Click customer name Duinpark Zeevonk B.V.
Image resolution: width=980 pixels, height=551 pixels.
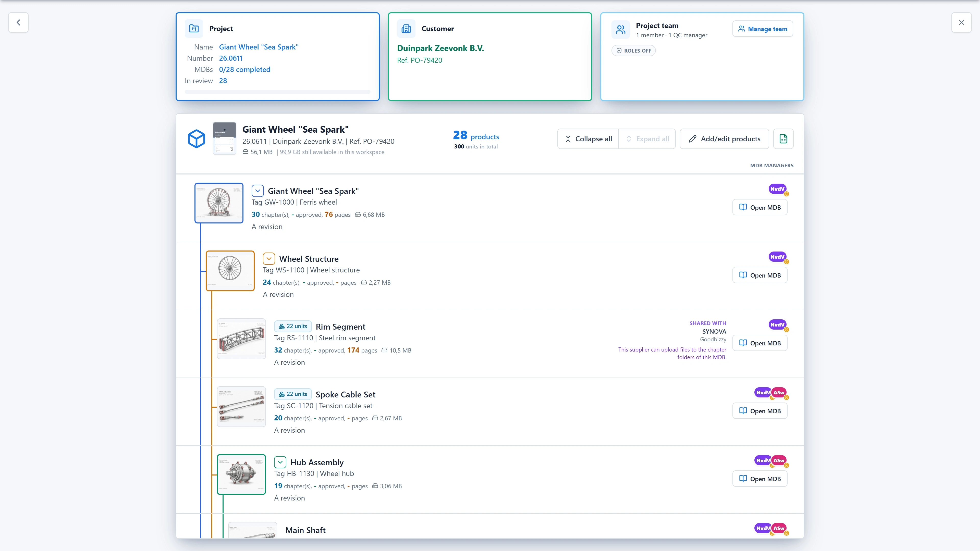click(440, 48)
